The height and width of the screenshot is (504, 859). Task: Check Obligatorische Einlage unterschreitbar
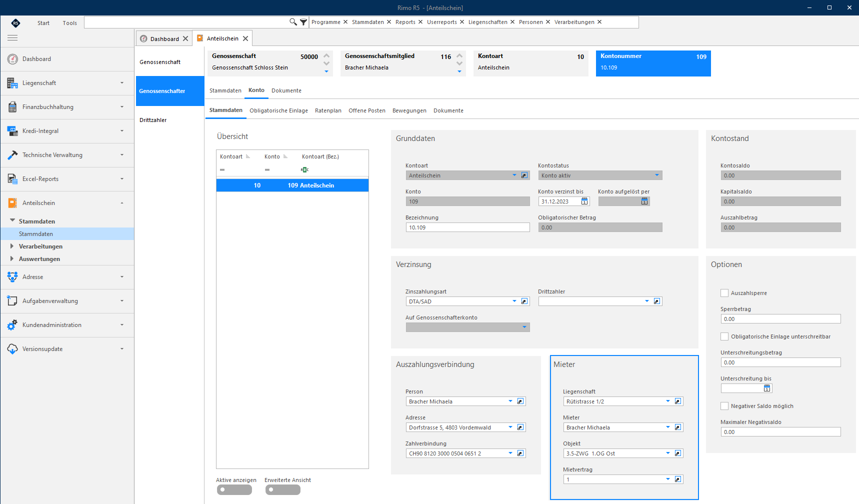[x=724, y=336]
